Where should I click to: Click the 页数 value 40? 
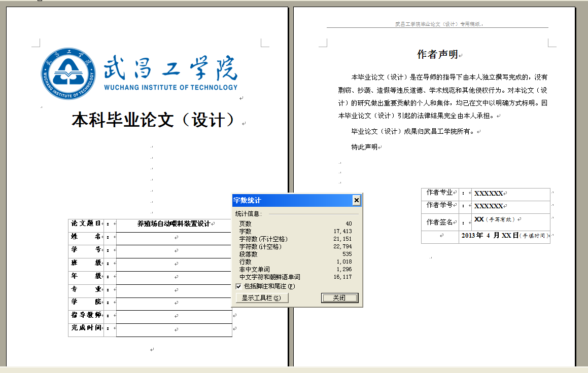point(349,223)
